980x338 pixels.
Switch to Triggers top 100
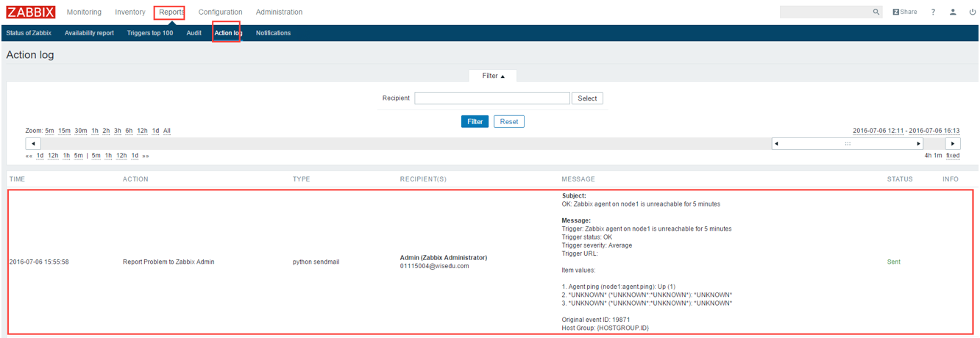click(150, 33)
